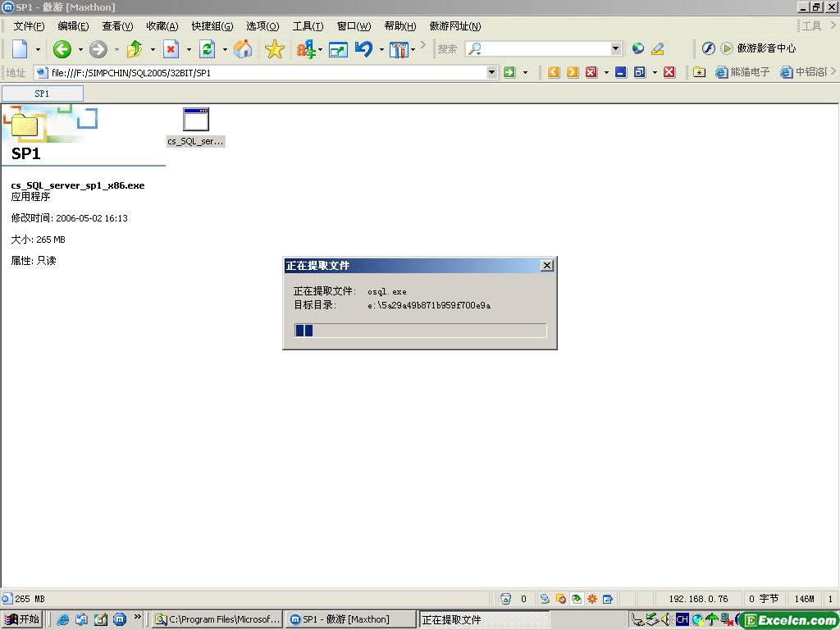Click the 开始 Start button
This screenshot has width=840, height=630.
tap(22, 619)
